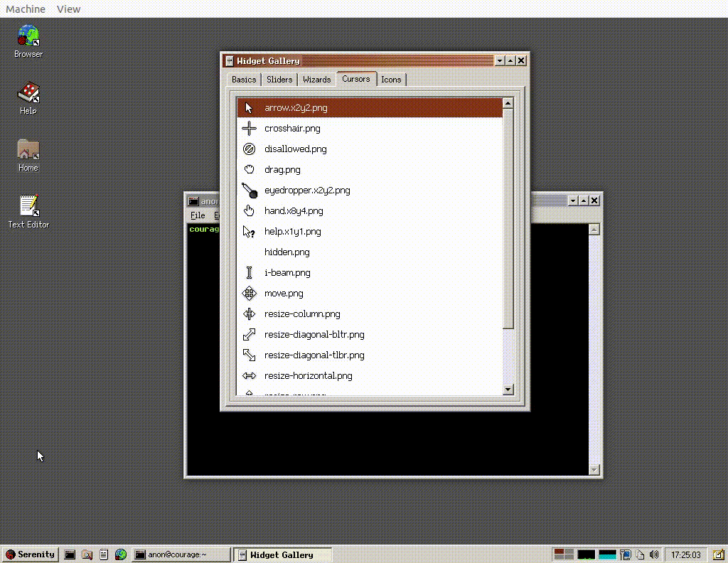Switch to the Sliders tab

(279, 79)
